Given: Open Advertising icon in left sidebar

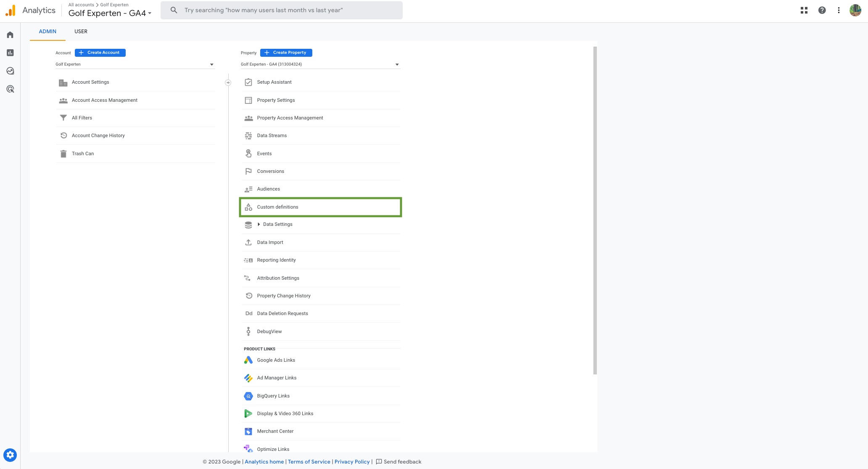Looking at the screenshot, I should click(x=10, y=89).
